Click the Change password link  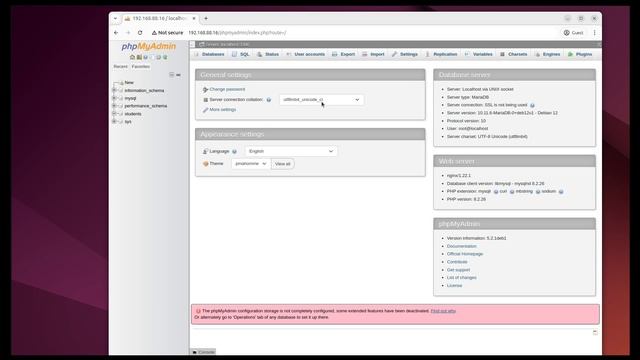tap(227, 89)
